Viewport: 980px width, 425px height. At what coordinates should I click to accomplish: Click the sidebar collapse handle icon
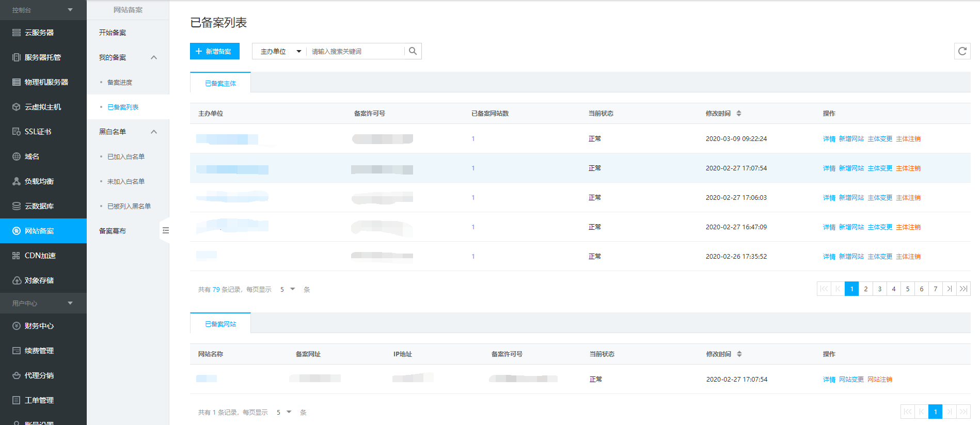pyautogui.click(x=165, y=230)
